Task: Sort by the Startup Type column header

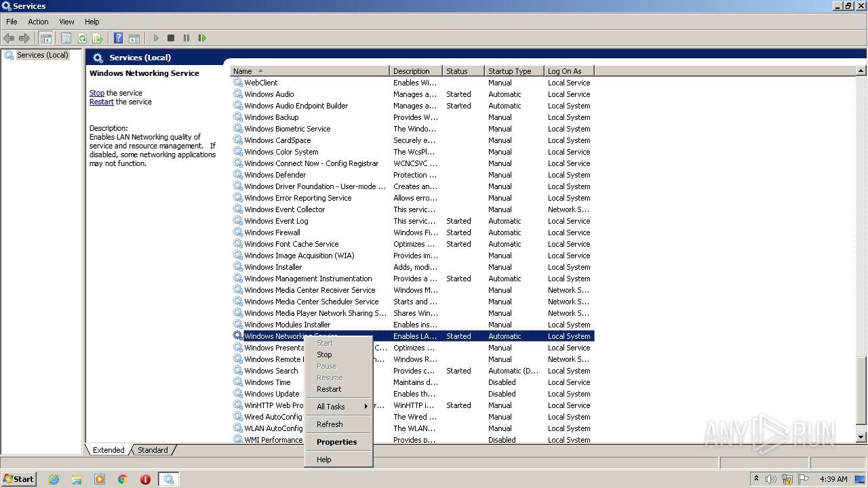Action: coord(515,71)
